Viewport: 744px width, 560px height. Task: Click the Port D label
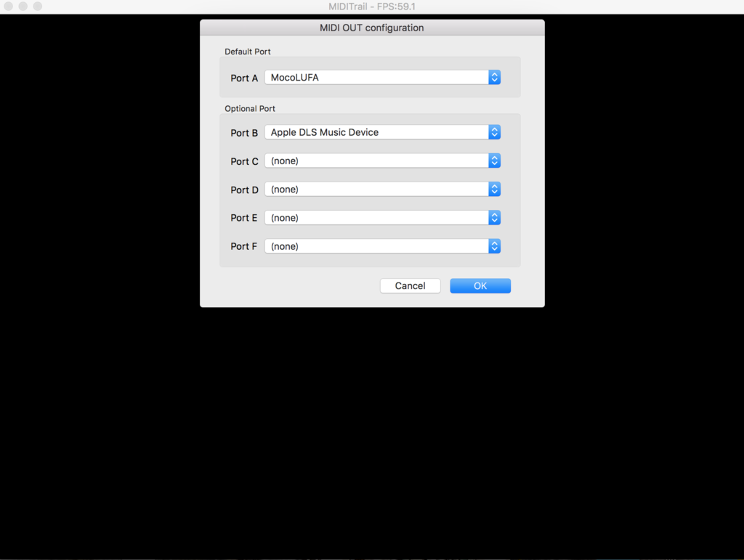(x=244, y=190)
